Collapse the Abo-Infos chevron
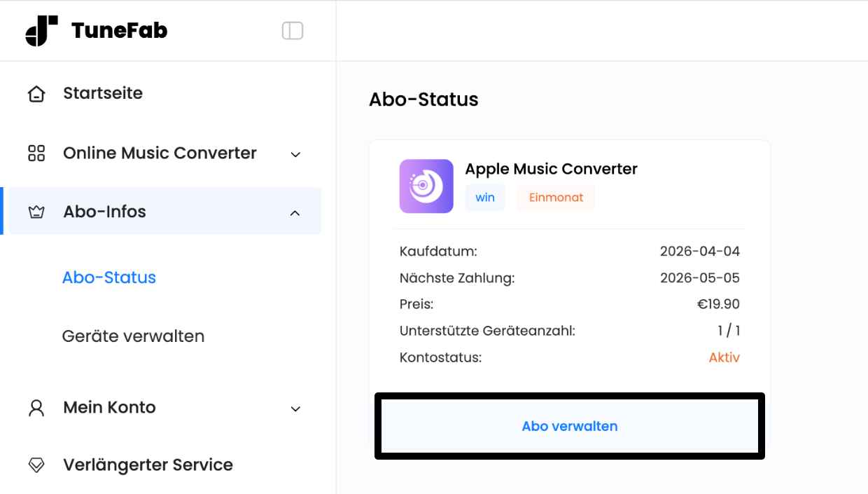868x494 pixels. (295, 213)
